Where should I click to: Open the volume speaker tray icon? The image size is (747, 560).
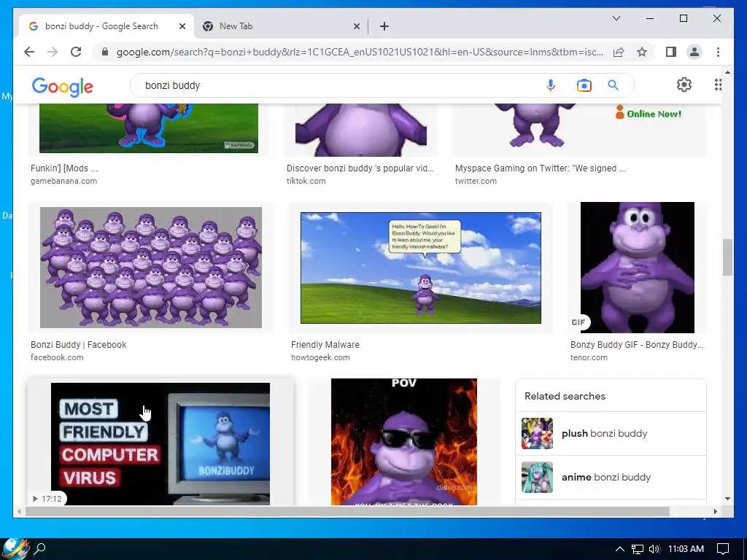[x=654, y=549]
